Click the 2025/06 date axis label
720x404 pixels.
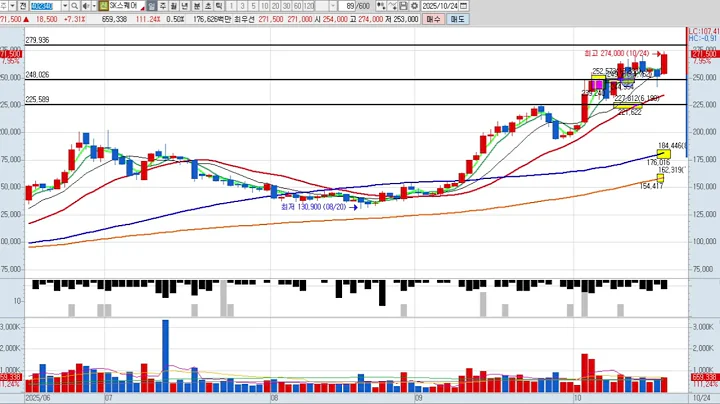pyautogui.click(x=39, y=398)
